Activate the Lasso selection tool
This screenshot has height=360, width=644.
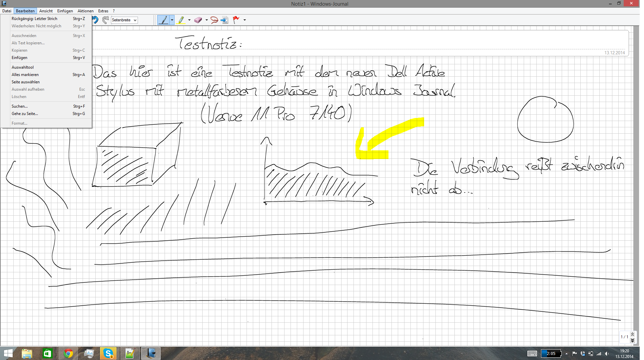pos(214,20)
